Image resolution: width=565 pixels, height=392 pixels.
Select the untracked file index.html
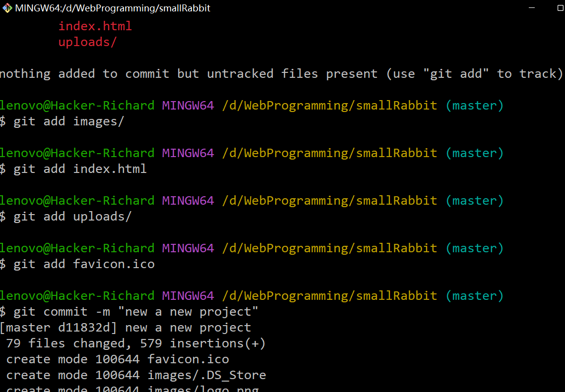pyautogui.click(x=95, y=26)
